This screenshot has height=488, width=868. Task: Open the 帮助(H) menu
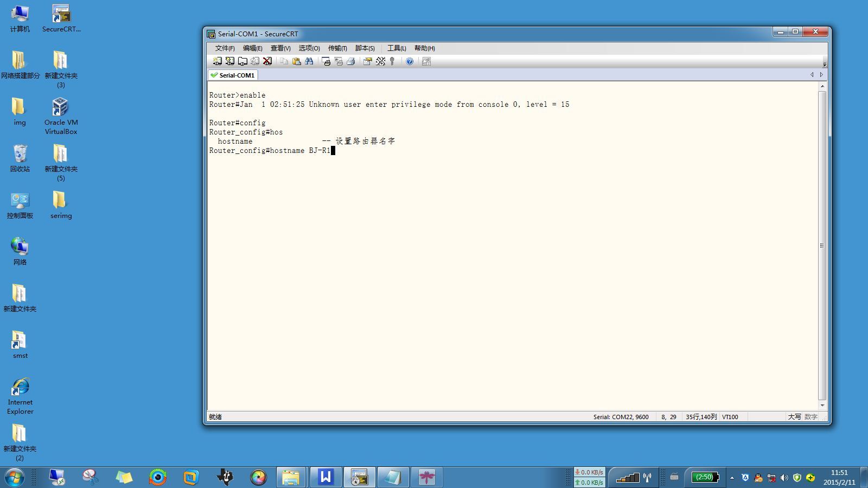pyautogui.click(x=424, y=48)
